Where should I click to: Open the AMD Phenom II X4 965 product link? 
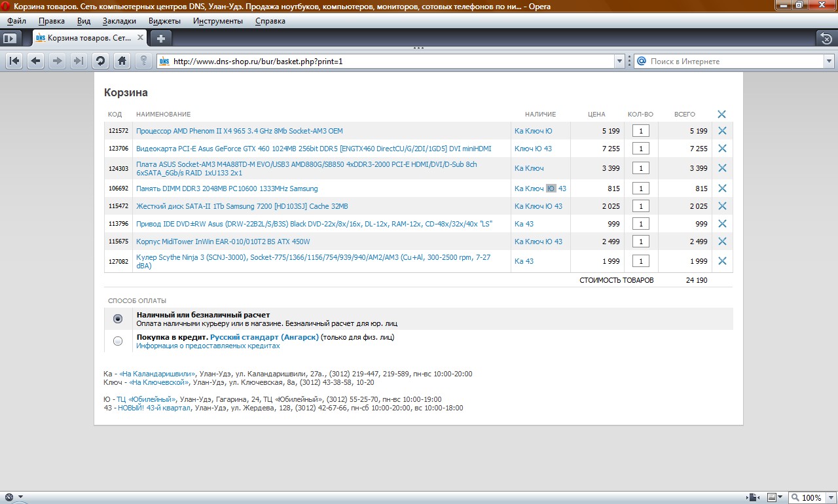240,131
